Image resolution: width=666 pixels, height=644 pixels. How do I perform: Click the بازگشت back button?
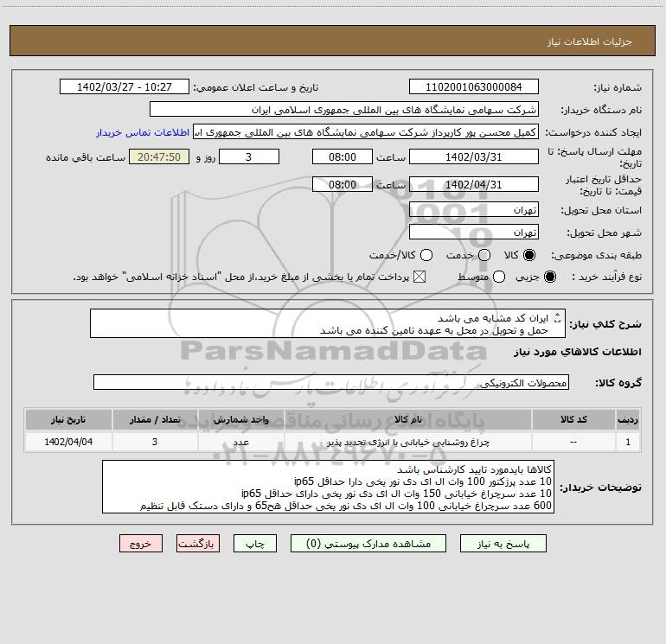pyautogui.click(x=198, y=544)
